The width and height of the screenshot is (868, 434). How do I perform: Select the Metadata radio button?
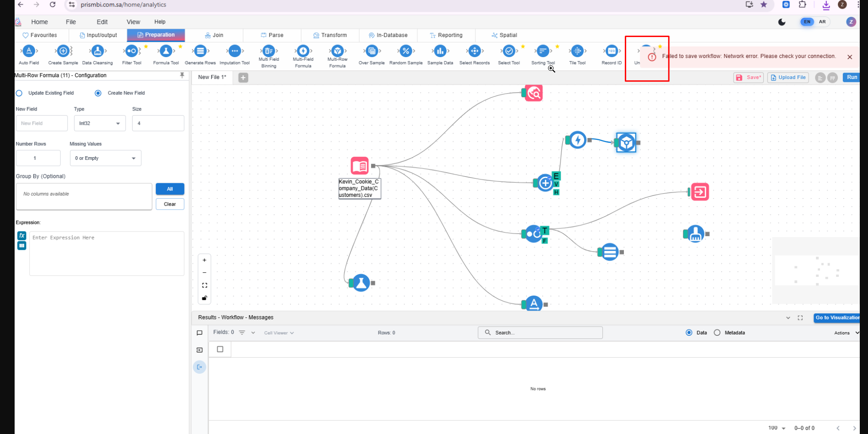[717, 333]
